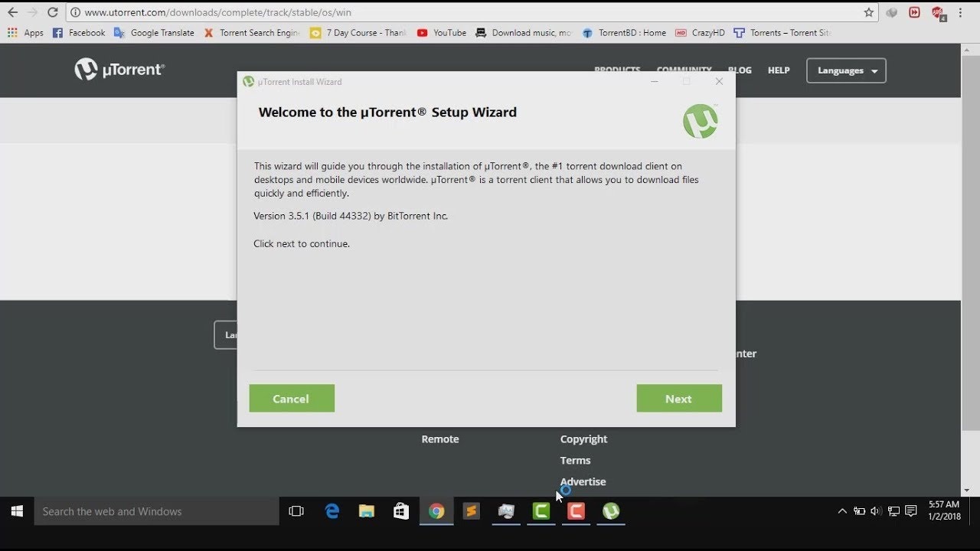The image size is (980, 551).
Task: Click the Chrome address bar URL
Action: 217,12
